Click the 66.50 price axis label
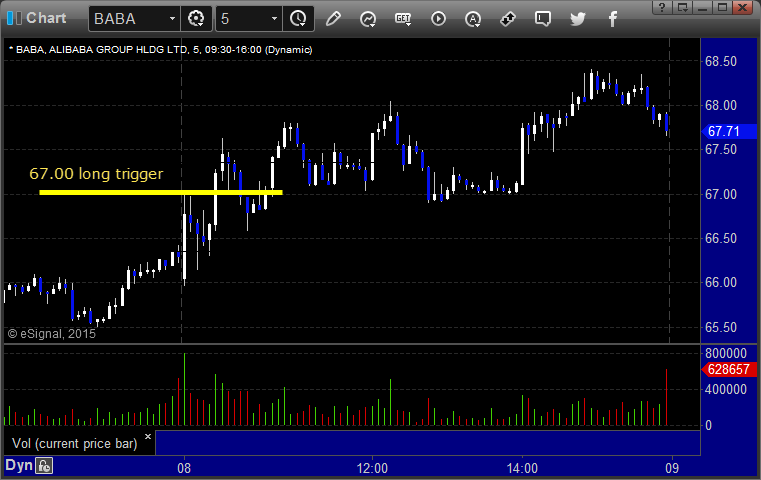This screenshot has width=761, height=480. pos(721,238)
